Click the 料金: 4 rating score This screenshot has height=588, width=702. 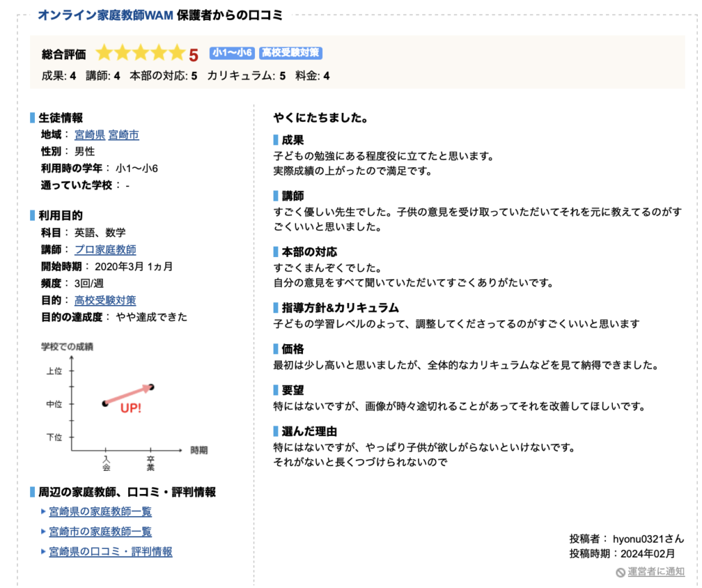pyautogui.click(x=313, y=76)
